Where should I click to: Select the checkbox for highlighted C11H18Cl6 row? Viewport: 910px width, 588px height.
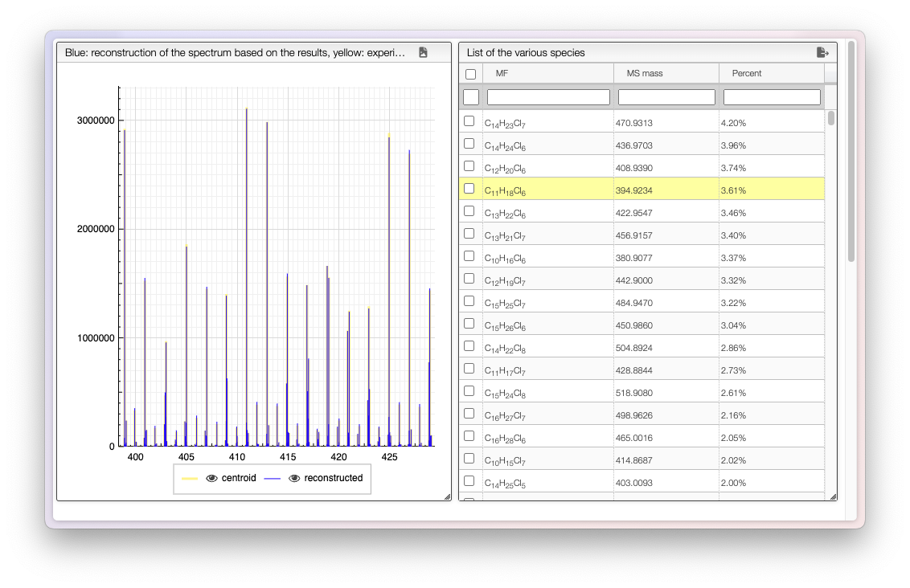469,189
